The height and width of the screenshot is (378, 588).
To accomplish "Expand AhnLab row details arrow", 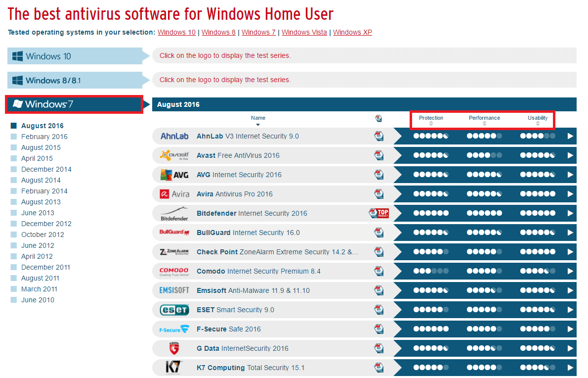I will click(570, 136).
